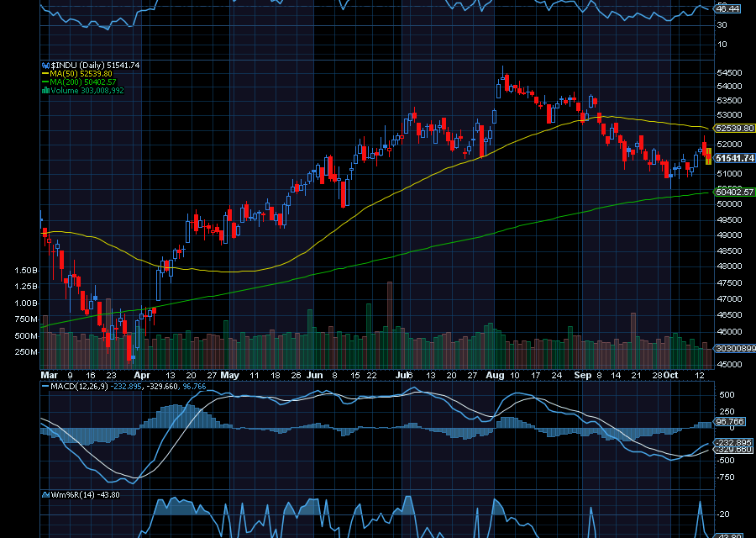
Task: Click the 96.766 histogram tag on MACD axis
Action: [729, 422]
